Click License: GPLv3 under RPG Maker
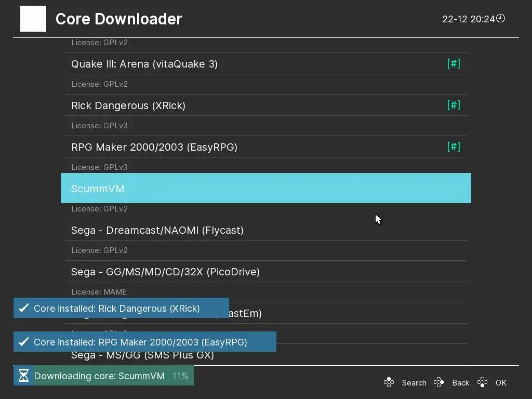The width and height of the screenshot is (532, 399). pos(99,167)
